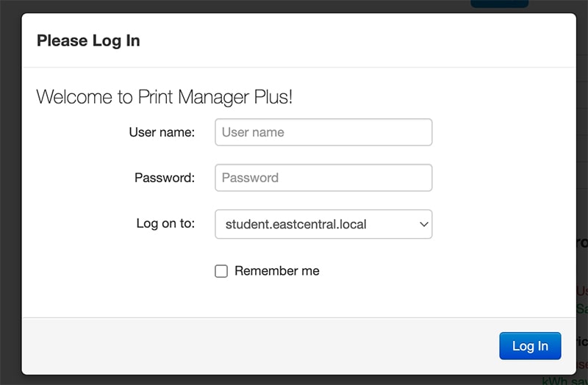Click the Password: field label
Image resolution: width=588 pixels, height=385 pixels.
point(165,178)
